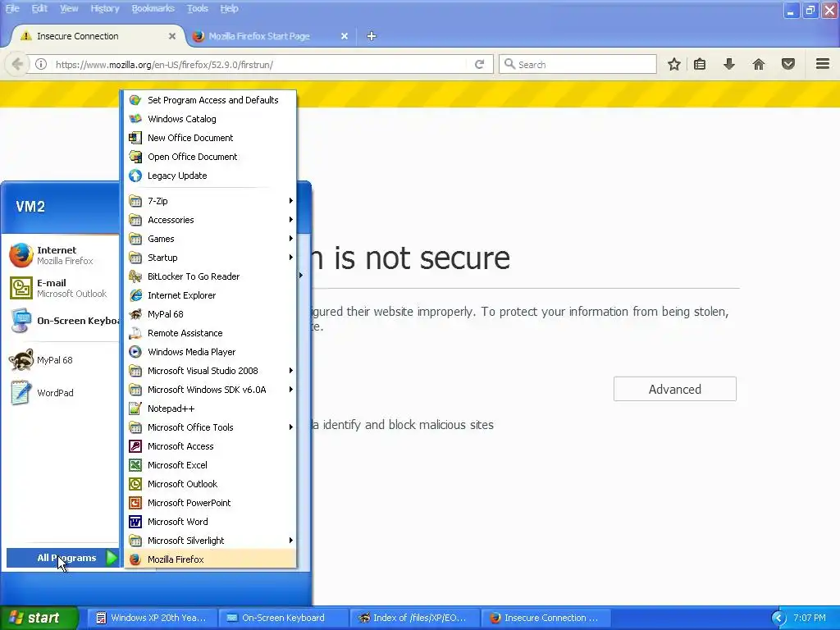Expand the 7-Zip submenu
Screen dimensions: 840x630
pyautogui.click(x=211, y=201)
